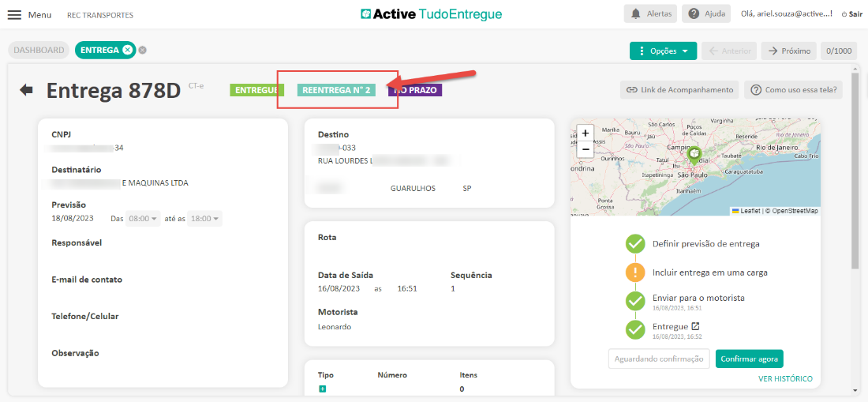Click the Motorista name Leonardo
The height and width of the screenshot is (402, 868).
coord(335,327)
